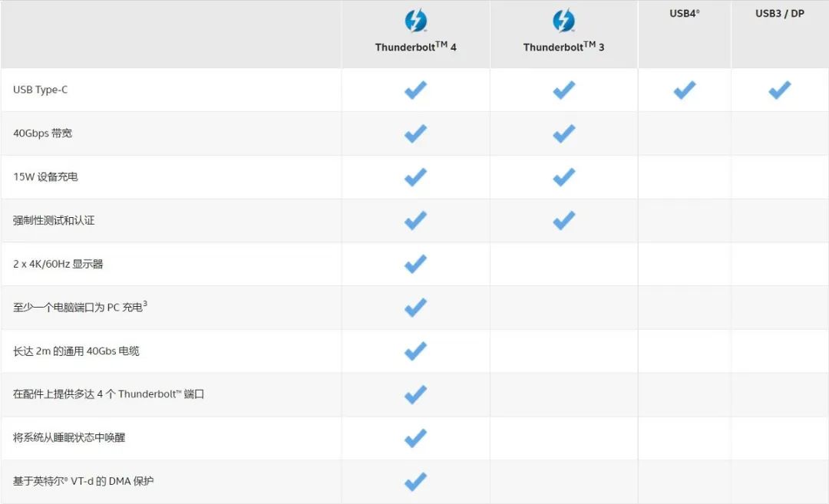Click Thunderbolt 4 checkmark for DMA 保护
The height and width of the screenshot is (504, 829).
pos(415,482)
